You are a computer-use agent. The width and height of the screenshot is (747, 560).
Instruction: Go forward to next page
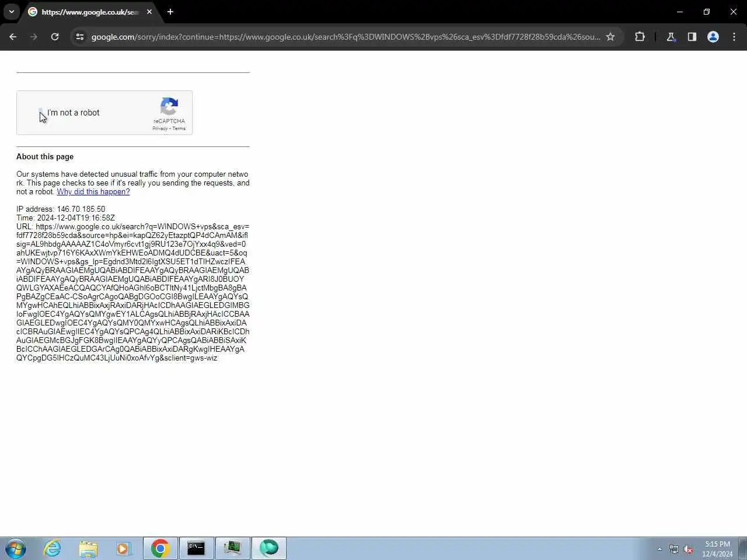34,37
